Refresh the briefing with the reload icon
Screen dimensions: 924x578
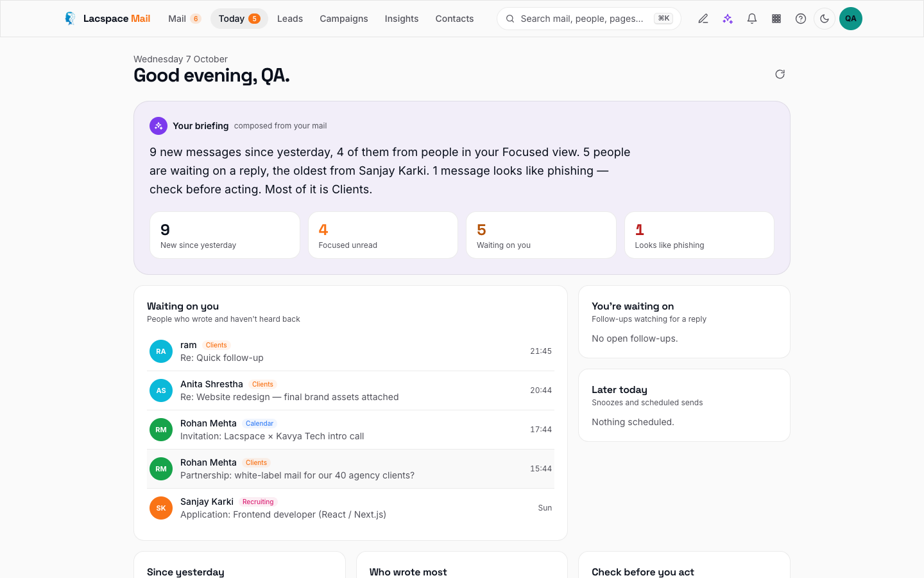tap(780, 74)
